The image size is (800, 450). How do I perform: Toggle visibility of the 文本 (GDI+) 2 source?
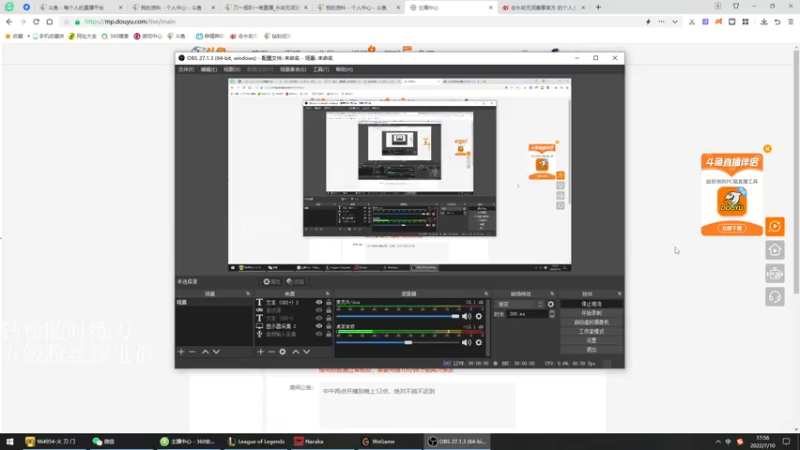[x=319, y=303]
